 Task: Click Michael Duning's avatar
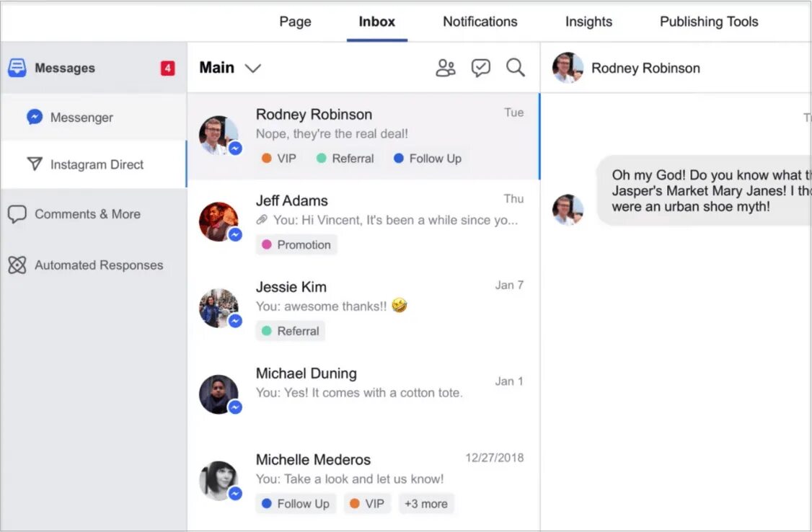click(x=219, y=394)
